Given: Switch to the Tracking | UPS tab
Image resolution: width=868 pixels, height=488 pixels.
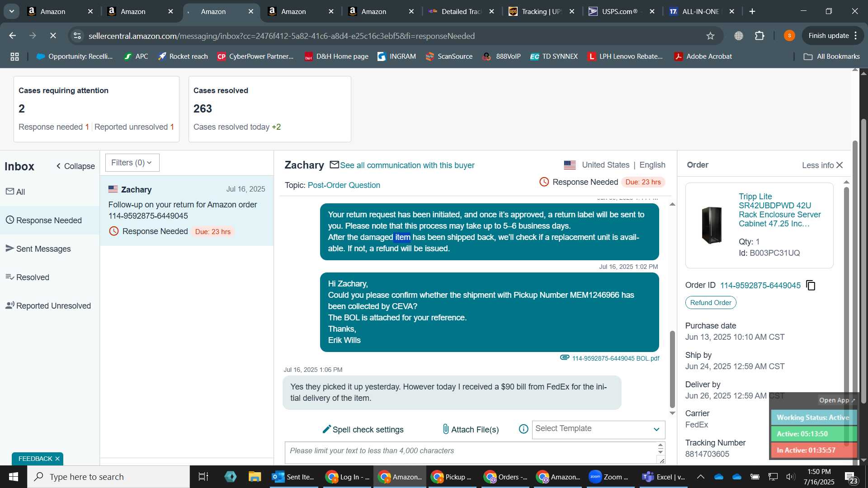Looking at the screenshot, I should coord(541,11).
